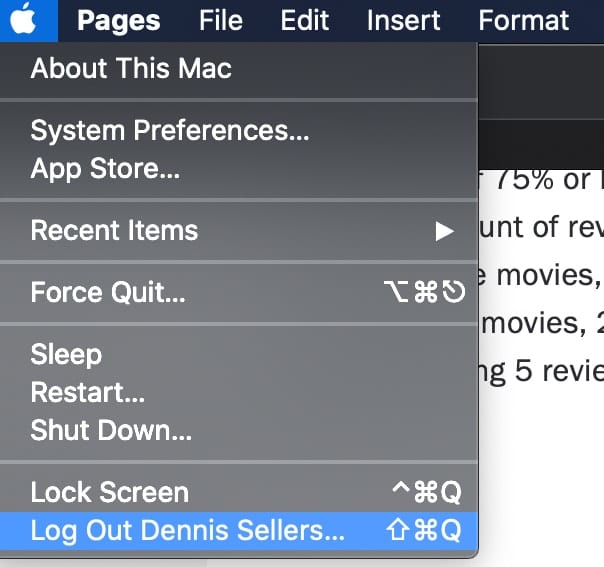This screenshot has width=604, height=567.
Task: Click the Lock Screen shortcut symbols
Action: [x=424, y=493]
